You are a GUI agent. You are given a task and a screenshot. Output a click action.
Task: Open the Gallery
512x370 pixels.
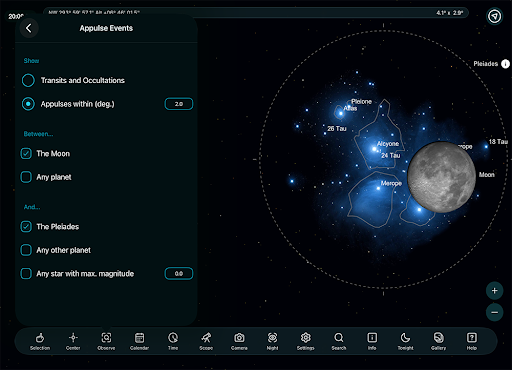[x=438, y=341]
